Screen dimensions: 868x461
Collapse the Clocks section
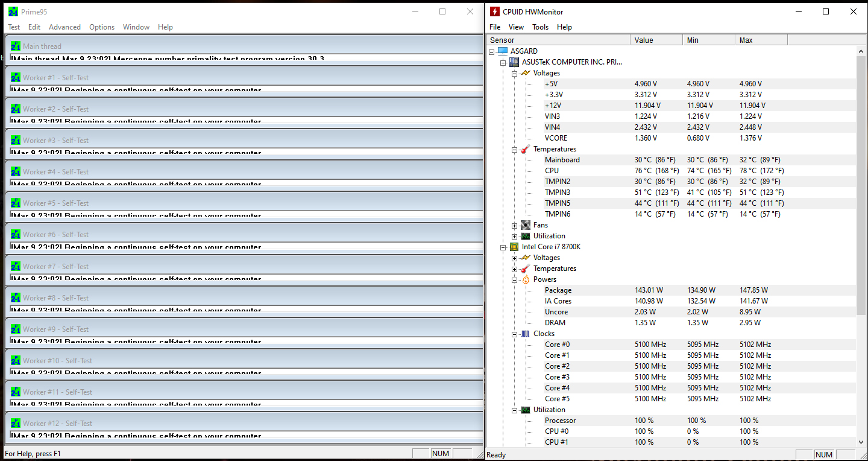pyautogui.click(x=515, y=334)
